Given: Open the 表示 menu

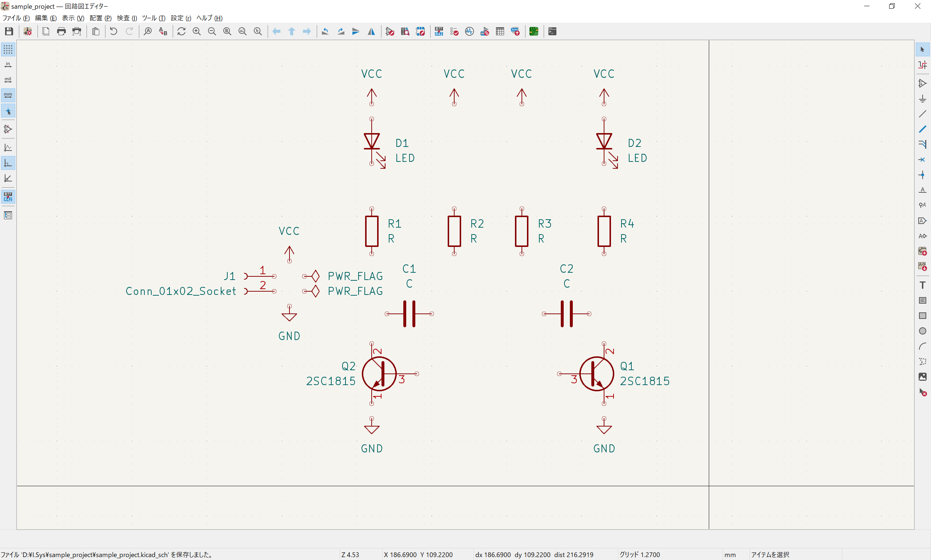Looking at the screenshot, I should 73,18.
